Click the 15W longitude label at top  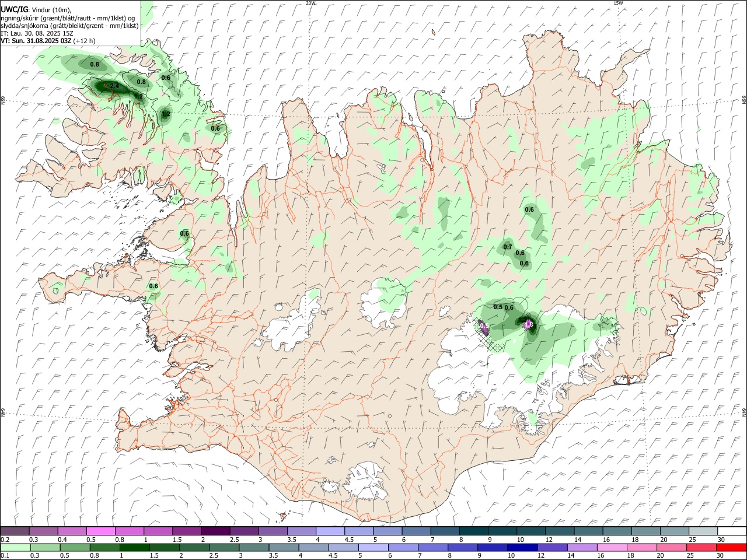[x=618, y=3]
